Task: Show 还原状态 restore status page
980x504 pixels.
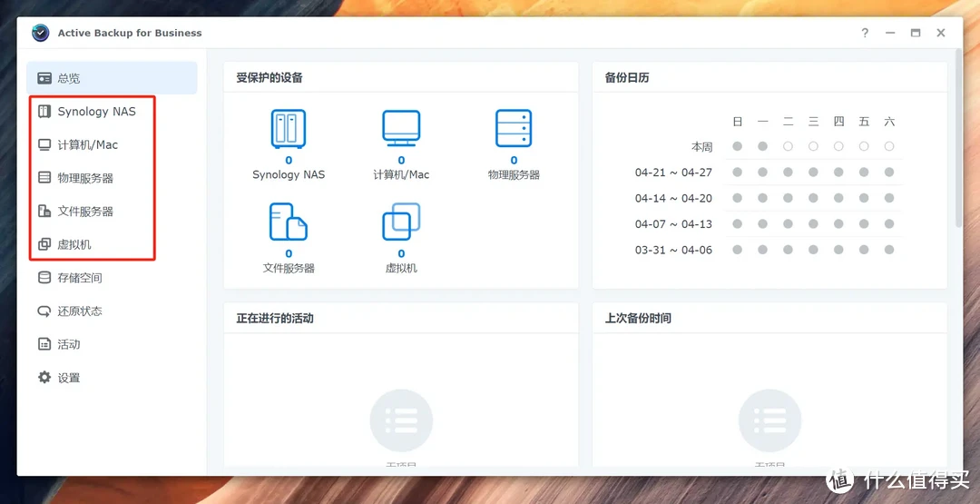Action: 79,311
